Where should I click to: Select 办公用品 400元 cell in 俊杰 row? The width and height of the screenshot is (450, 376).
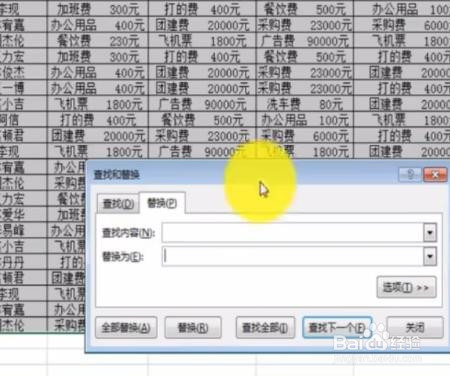[98, 73]
